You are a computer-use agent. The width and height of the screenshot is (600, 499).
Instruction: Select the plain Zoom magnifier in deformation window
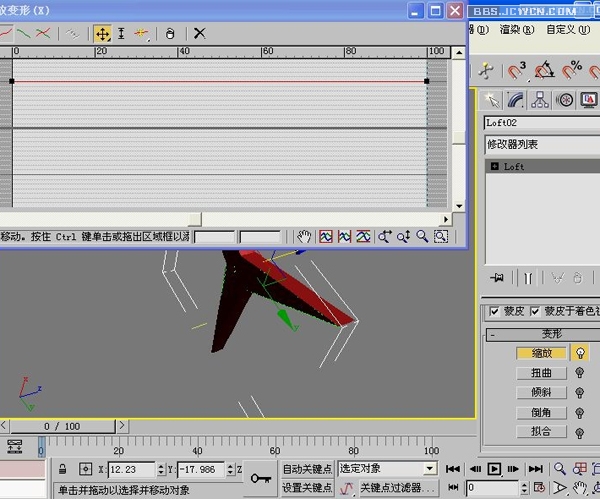(x=422, y=237)
